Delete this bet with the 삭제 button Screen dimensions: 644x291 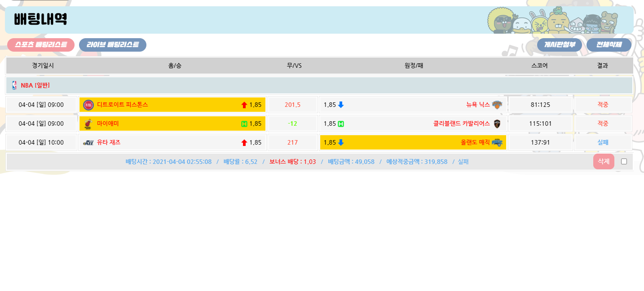604,162
